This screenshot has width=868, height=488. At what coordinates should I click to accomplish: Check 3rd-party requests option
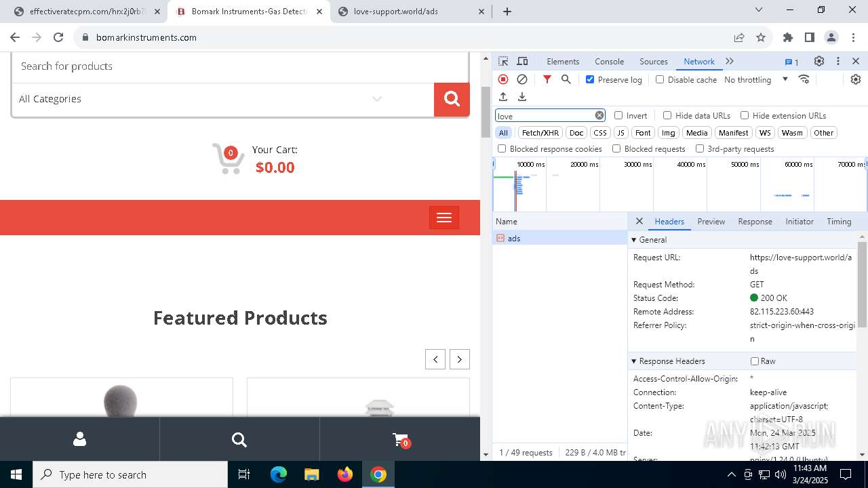(x=700, y=148)
